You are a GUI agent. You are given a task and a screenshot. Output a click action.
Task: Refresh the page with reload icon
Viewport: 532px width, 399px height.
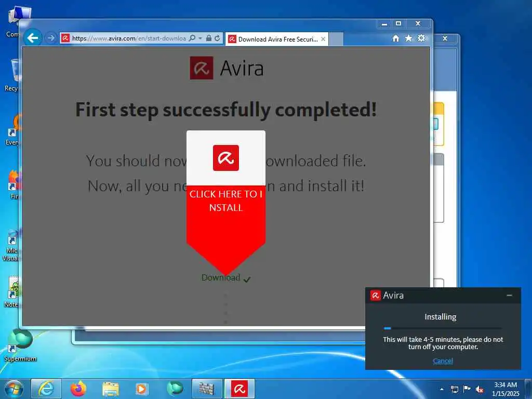pyautogui.click(x=217, y=38)
